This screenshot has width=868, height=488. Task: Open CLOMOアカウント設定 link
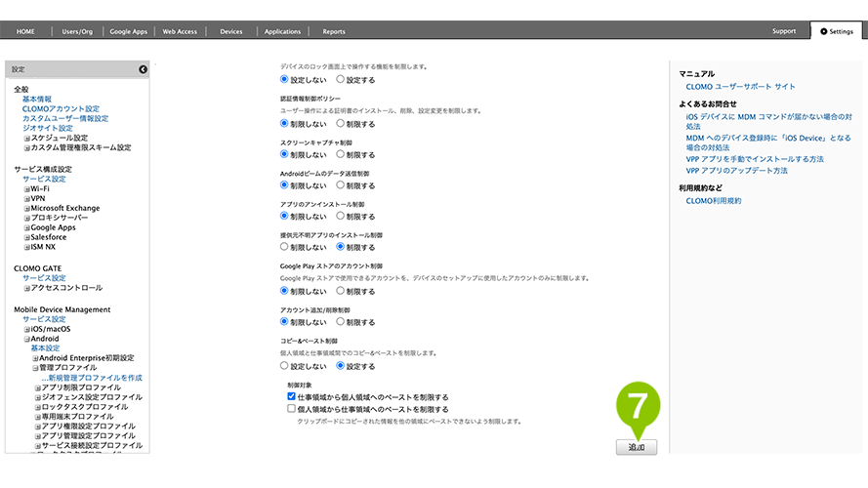[x=61, y=108]
